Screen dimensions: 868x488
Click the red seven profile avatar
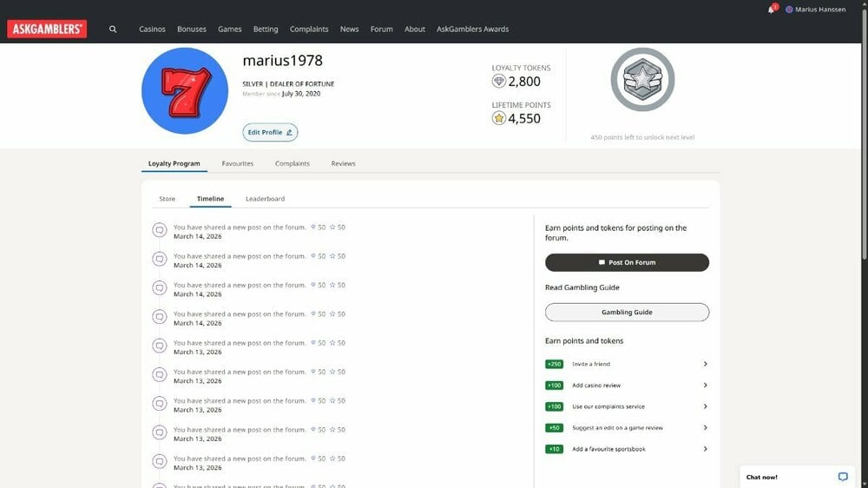coord(185,91)
